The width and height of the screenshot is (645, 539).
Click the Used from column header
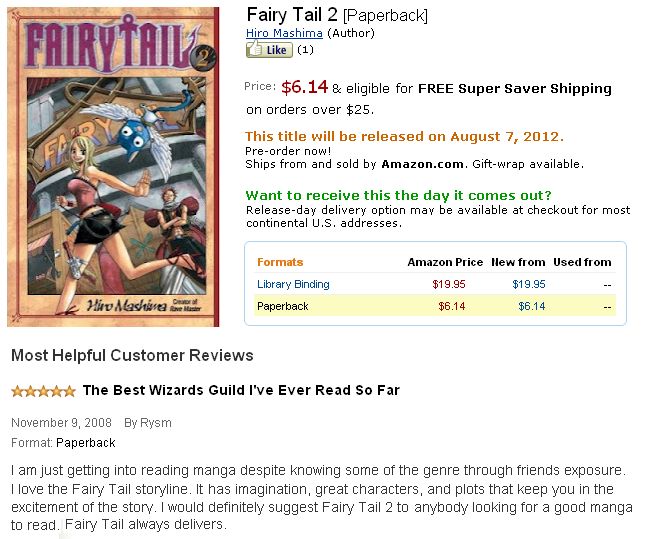(x=582, y=262)
